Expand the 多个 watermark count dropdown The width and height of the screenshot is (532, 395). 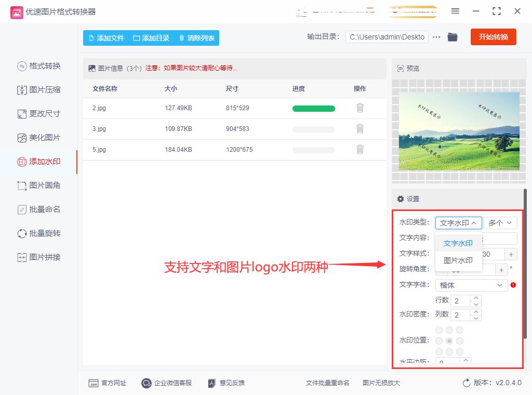coord(500,222)
